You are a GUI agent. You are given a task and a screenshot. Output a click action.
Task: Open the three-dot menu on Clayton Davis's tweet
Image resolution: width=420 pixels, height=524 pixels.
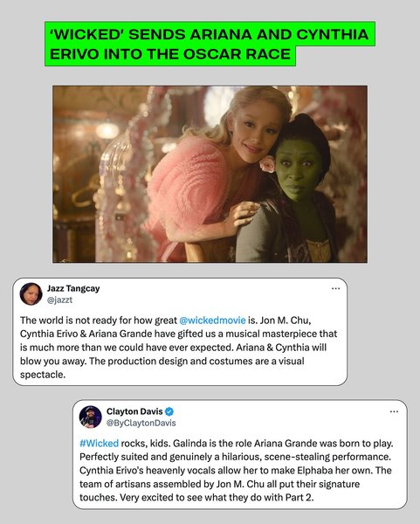coord(395,411)
